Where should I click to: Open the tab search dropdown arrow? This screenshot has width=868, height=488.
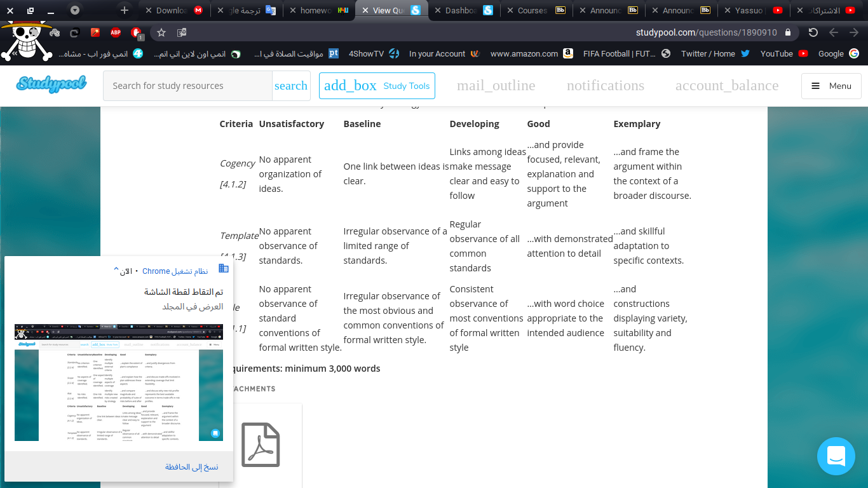(x=75, y=10)
